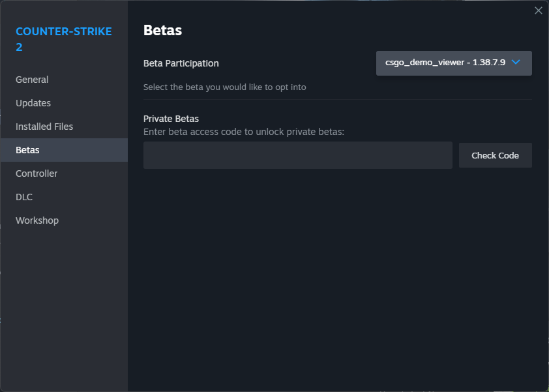Navigate to the Workshop tab
The width and height of the screenshot is (549, 392).
pos(37,220)
